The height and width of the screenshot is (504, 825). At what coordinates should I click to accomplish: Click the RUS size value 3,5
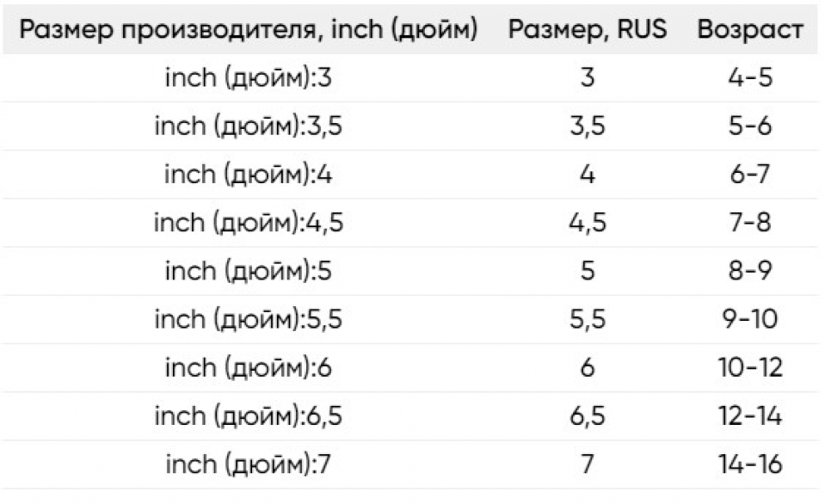point(588,126)
